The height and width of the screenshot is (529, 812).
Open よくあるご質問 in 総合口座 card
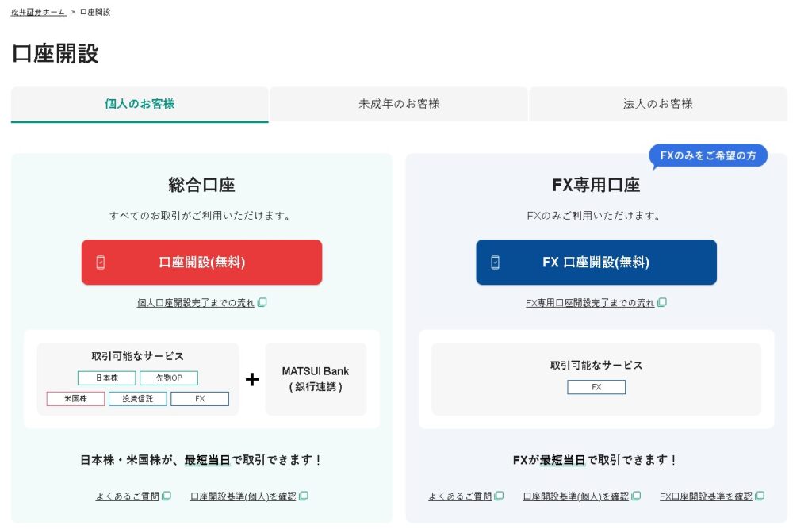[x=128, y=496]
